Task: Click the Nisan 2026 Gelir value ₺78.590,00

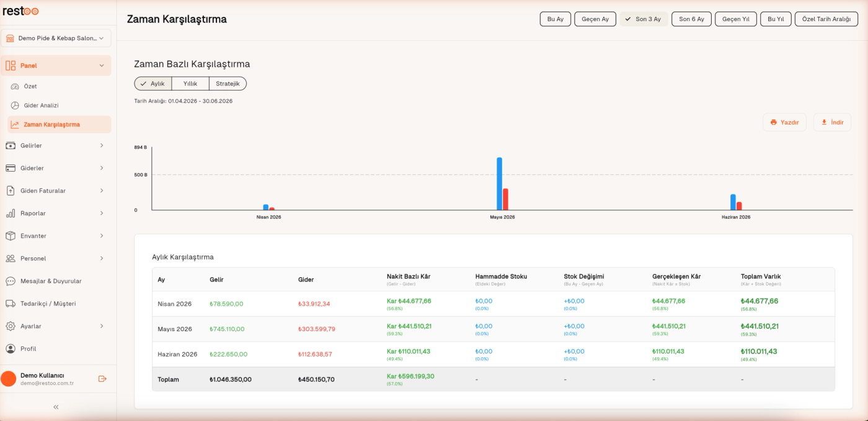Action: (x=226, y=304)
